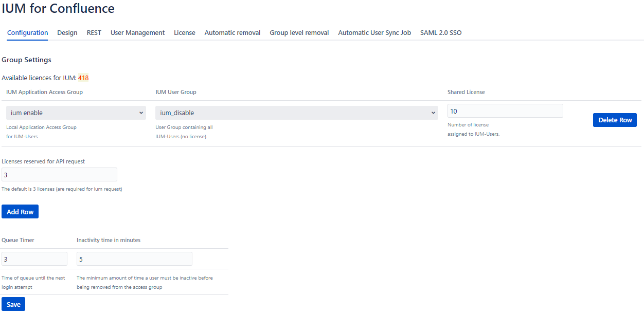Click the highlighted 418 available licences number
Screen dimensions: 644x314
83,78
